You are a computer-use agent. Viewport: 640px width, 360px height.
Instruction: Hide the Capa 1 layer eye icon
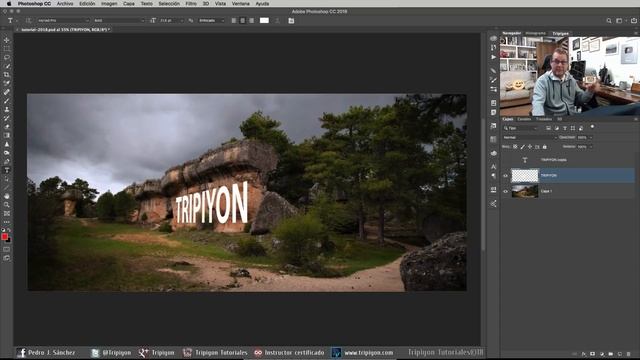[x=505, y=191]
